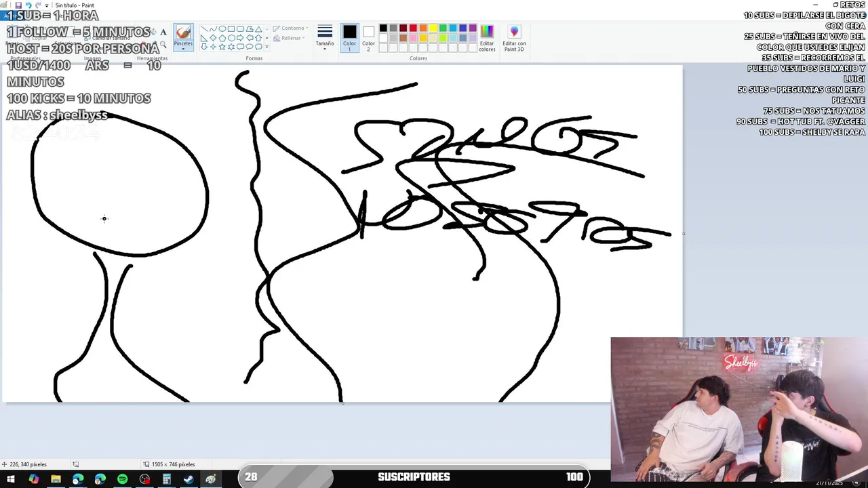Image resolution: width=868 pixels, height=488 pixels.
Task: Choose the up arrow shape
Action: 258,38
